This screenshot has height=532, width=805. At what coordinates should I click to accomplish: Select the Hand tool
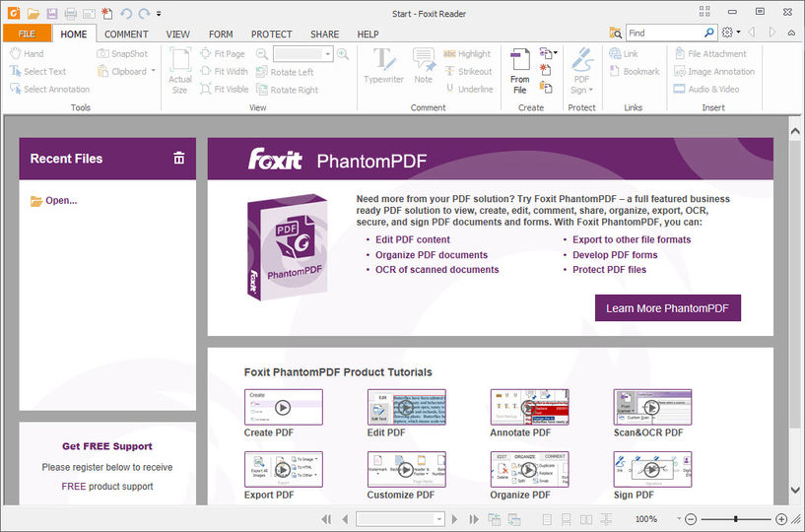[27, 53]
